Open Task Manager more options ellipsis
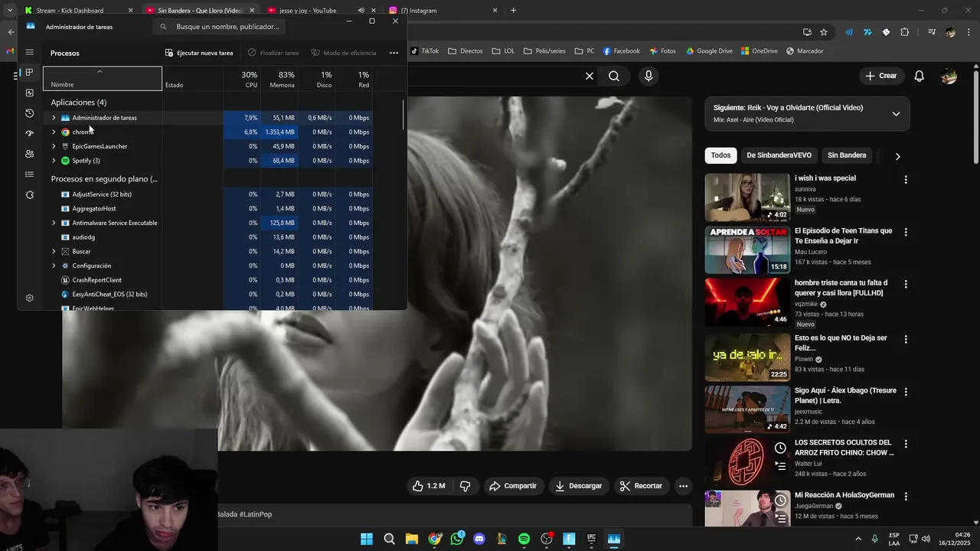980x551 pixels. point(394,53)
